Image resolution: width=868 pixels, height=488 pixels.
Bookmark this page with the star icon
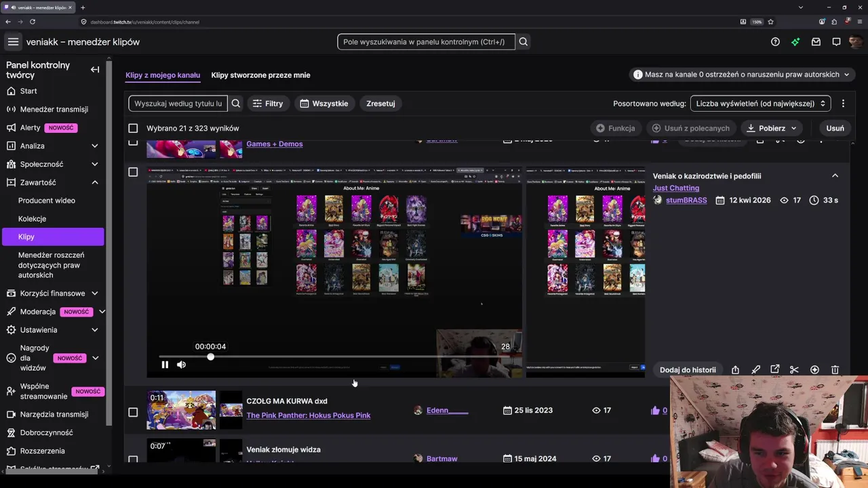(770, 22)
